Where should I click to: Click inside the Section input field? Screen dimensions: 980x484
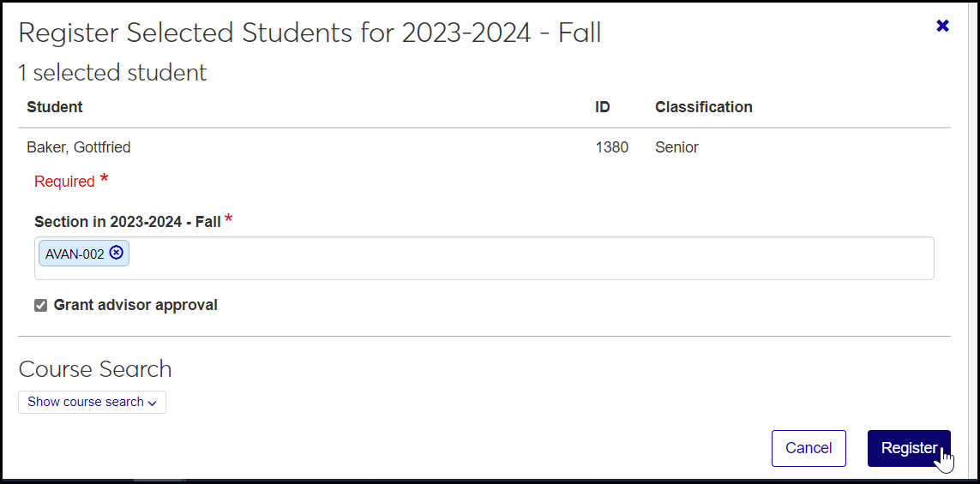click(514, 258)
